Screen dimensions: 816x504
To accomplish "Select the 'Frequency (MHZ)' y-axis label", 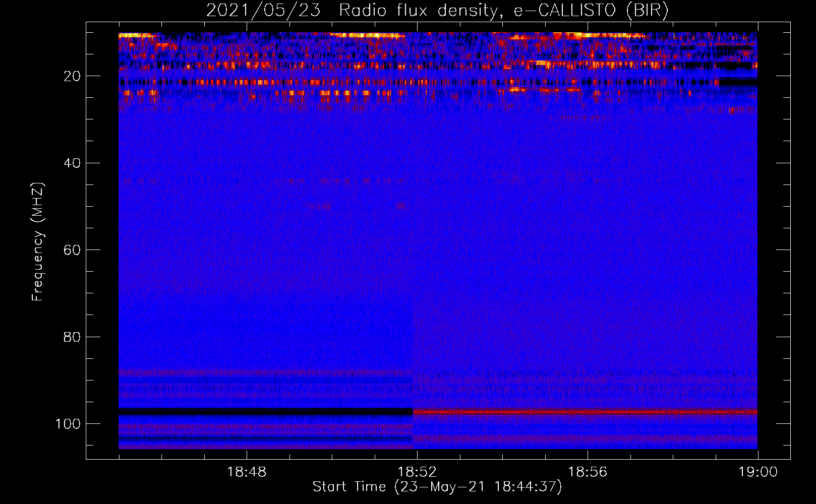I will (x=38, y=242).
